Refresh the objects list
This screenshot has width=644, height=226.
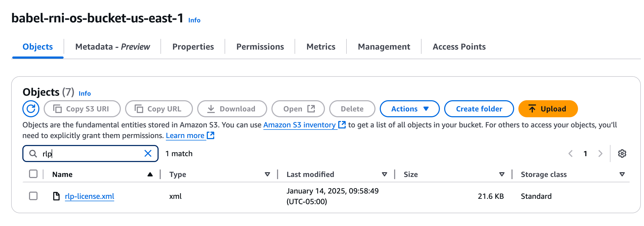point(31,109)
